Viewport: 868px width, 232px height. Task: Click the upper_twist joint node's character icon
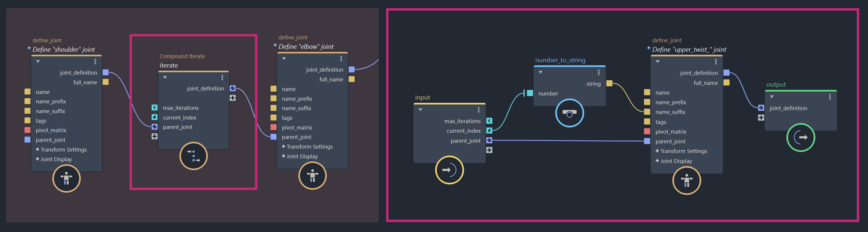pos(687,180)
